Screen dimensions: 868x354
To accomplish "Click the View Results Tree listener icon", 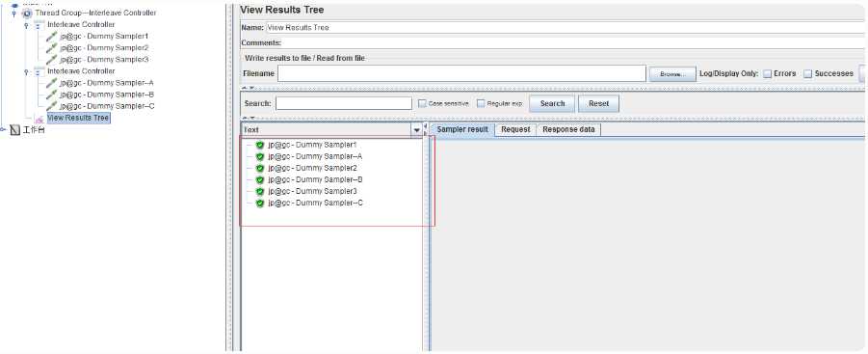I will coord(39,119).
